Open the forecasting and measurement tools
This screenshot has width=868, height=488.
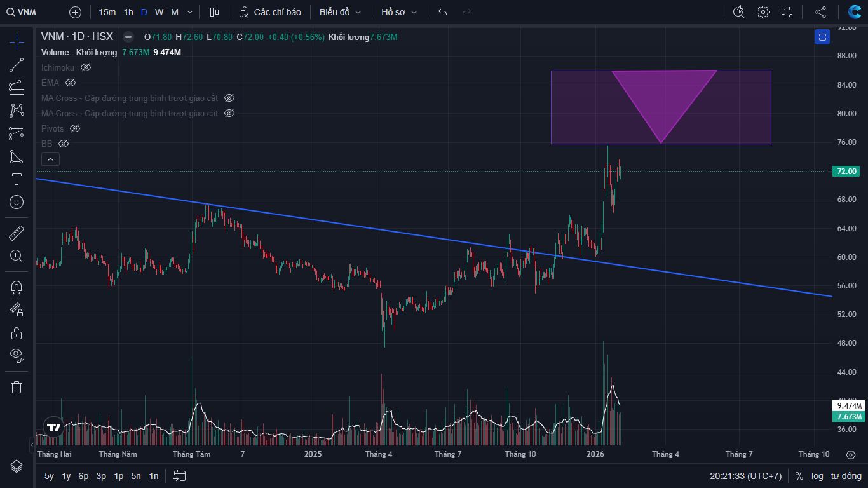click(x=17, y=133)
